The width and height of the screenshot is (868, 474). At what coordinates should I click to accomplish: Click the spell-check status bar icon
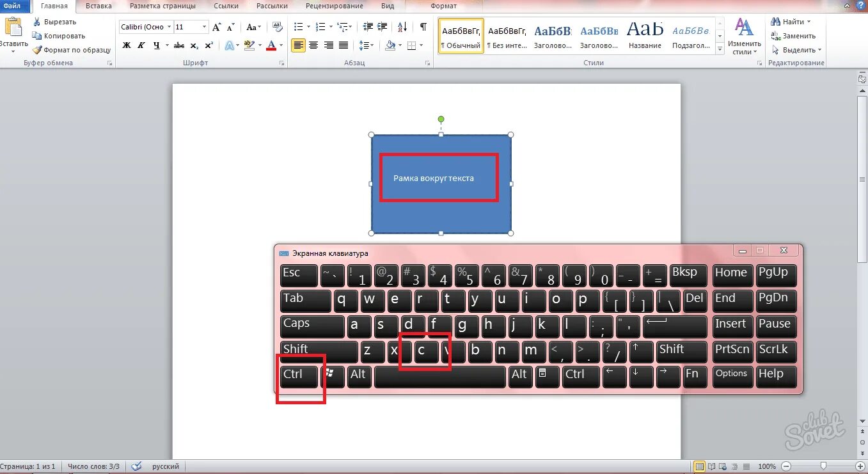coord(135,466)
